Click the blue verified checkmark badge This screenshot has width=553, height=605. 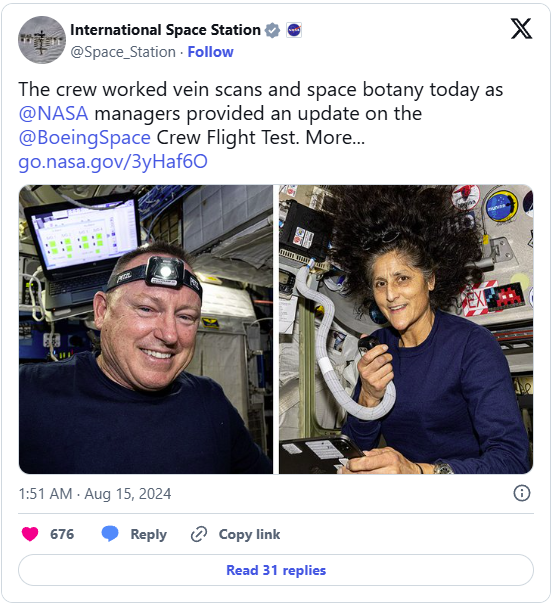272,30
